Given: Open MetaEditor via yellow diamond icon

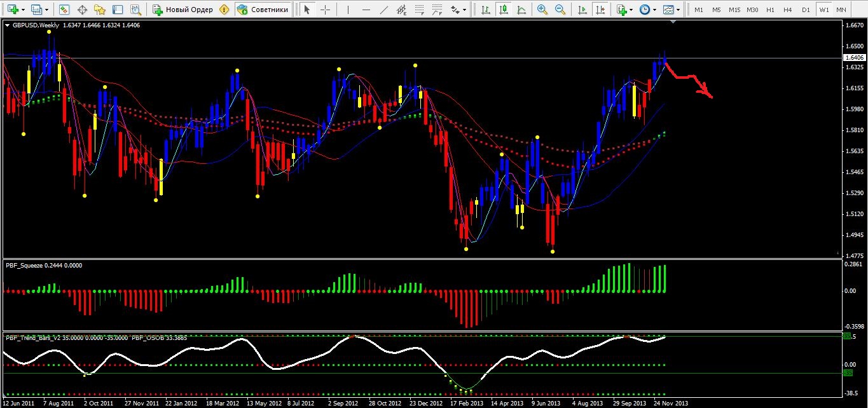Looking at the screenshot, I should 224,10.
